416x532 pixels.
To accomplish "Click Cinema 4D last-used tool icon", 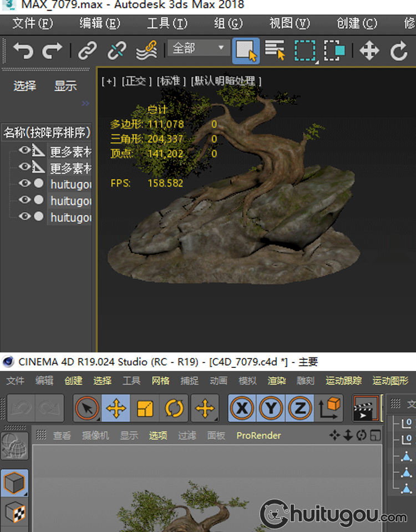I will tap(205, 408).
